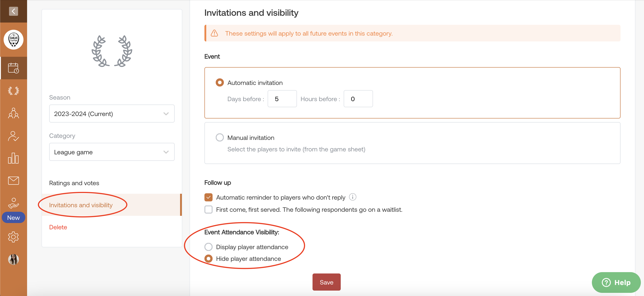644x296 pixels.
Task: Select 'Manual invitation' option
Action: (220, 137)
